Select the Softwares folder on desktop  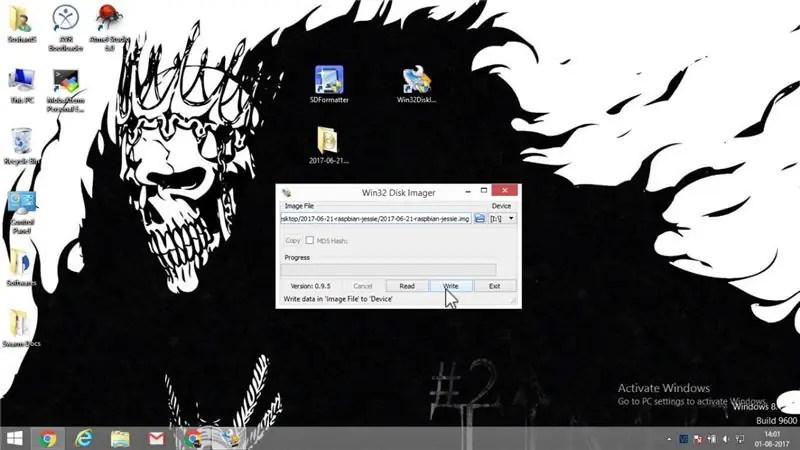point(21,268)
